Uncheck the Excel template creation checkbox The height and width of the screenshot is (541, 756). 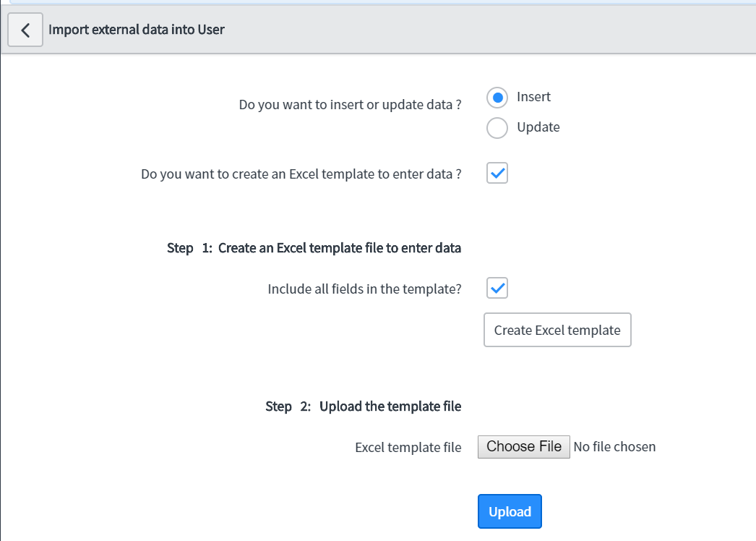pyautogui.click(x=497, y=173)
